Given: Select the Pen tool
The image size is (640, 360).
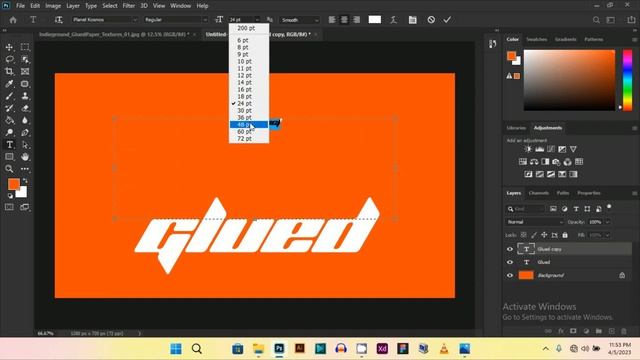Looking at the screenshot, I should [x=25, y=133].
